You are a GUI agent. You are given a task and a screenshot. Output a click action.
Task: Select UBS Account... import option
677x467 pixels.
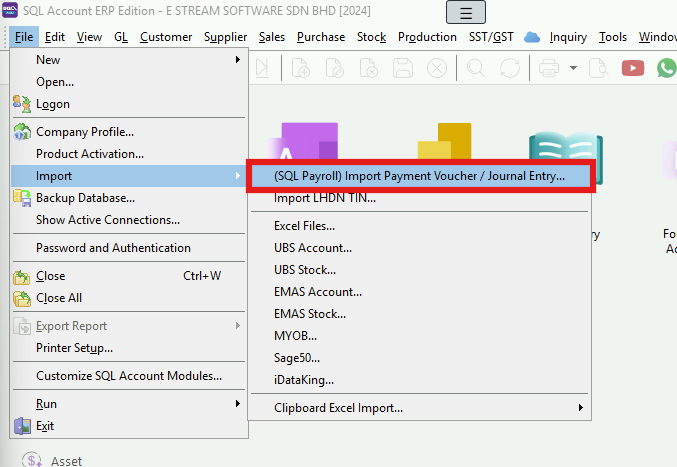(420, 248)
